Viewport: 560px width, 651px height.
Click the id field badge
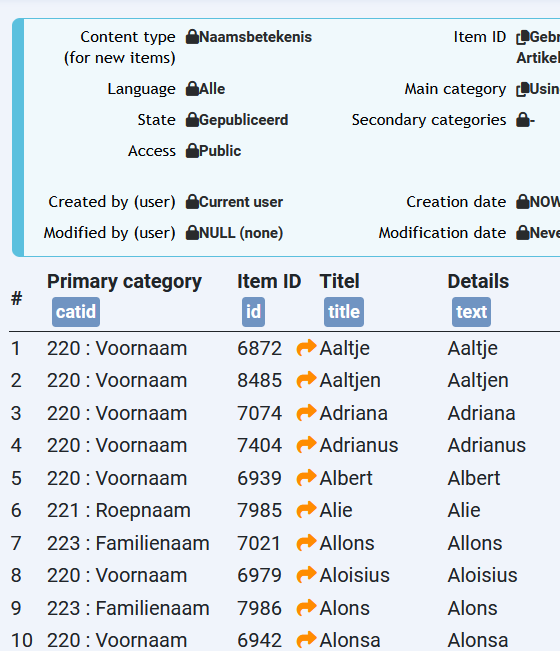pos(253,312)
